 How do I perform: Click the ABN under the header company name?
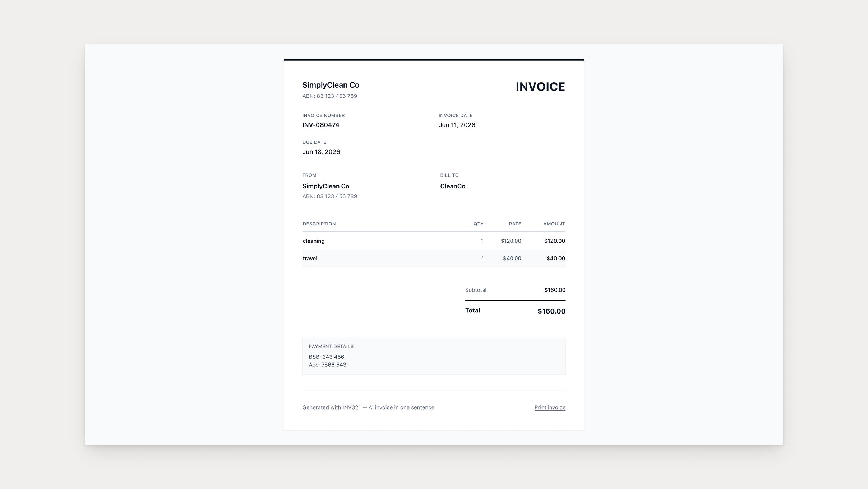click(330, 96)
